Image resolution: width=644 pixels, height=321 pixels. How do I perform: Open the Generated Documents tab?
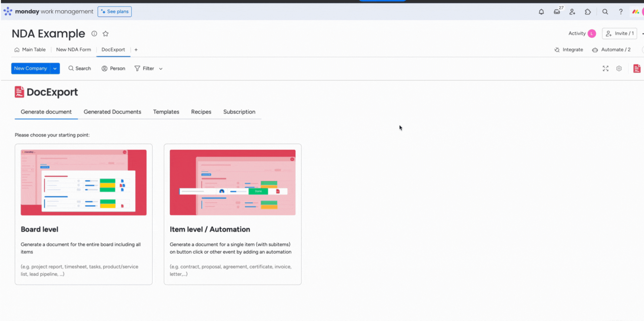pyautogui.click(x=112, y=112)
